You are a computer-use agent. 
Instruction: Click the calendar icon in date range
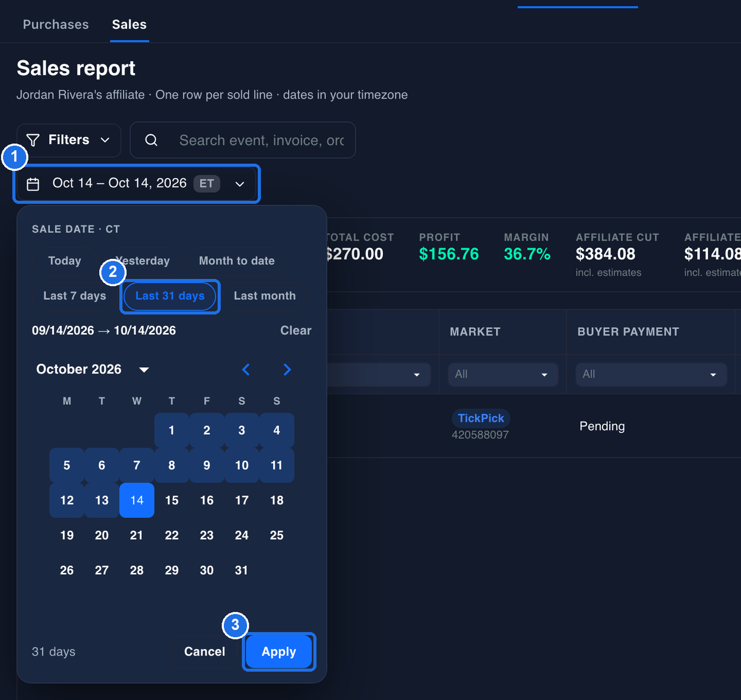[x=33, y=184]
